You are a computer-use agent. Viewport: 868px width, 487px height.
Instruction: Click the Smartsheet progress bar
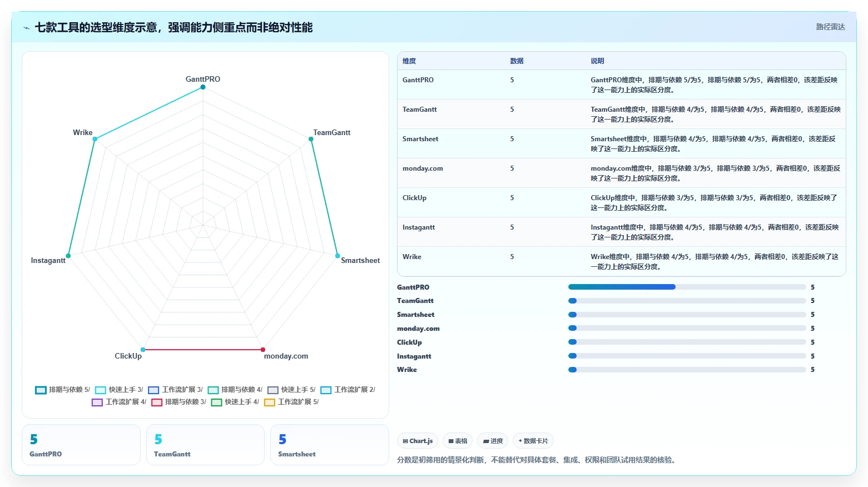click(x=687, y=315)
